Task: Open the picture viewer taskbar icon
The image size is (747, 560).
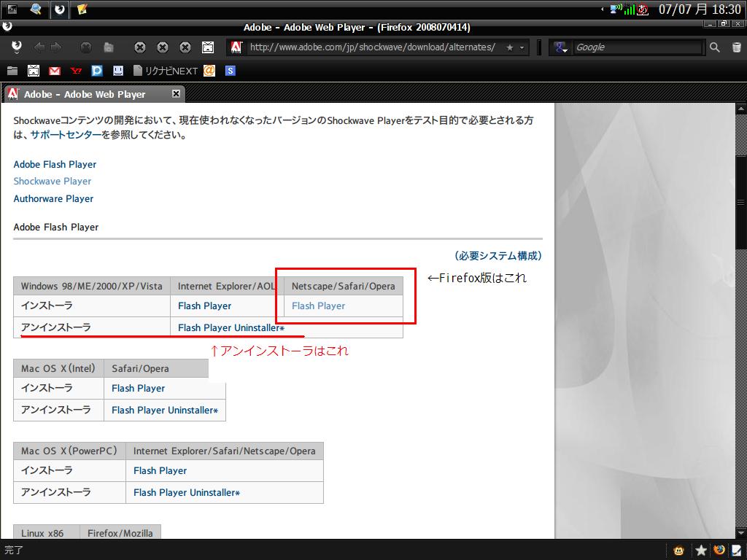Action: point(13,9)
